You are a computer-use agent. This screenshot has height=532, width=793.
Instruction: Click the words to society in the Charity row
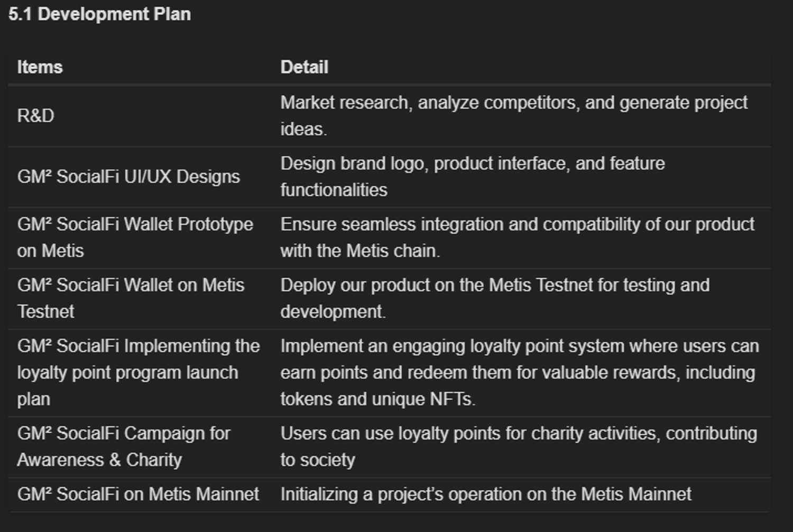point(318,460)
